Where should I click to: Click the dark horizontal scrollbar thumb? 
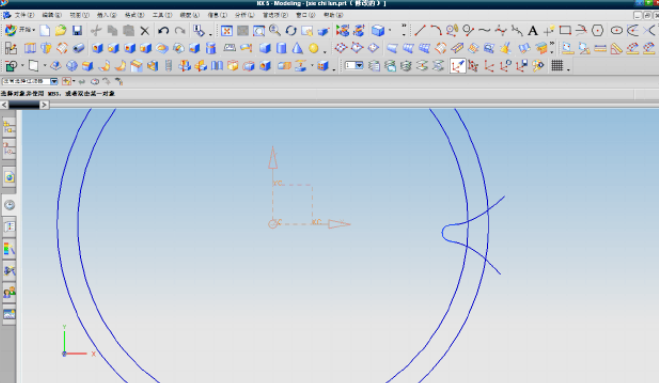[24, 105]
